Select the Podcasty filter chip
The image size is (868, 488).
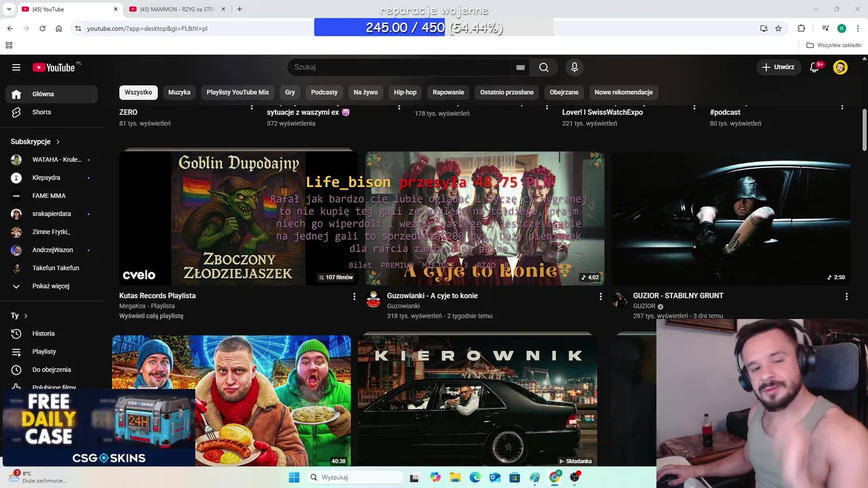coord(324,92)
